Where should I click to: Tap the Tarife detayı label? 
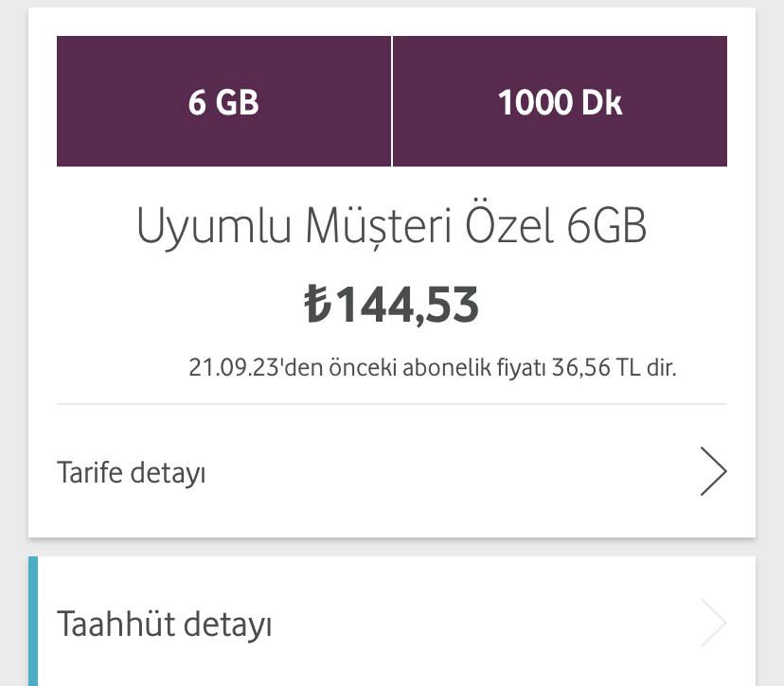click(132, 472)
